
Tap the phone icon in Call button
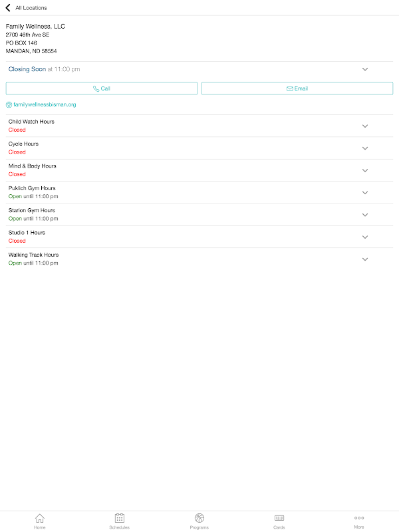(x=96, y=88)
